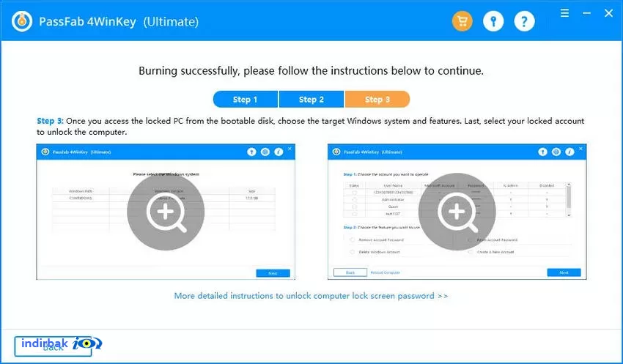This screenshot has width=623, height=364.
Task: Close the PassFab 4WinKey window
Action: (x=608, y=13)
